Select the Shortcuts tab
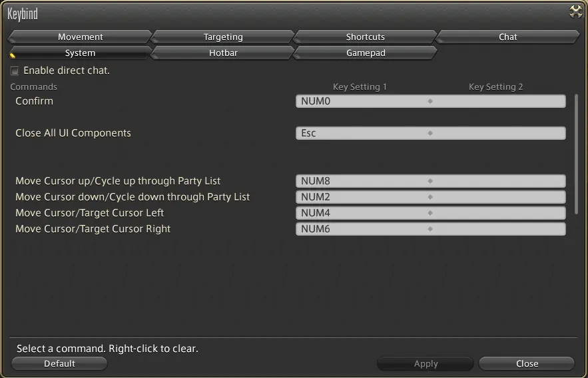 click(365, 37)
